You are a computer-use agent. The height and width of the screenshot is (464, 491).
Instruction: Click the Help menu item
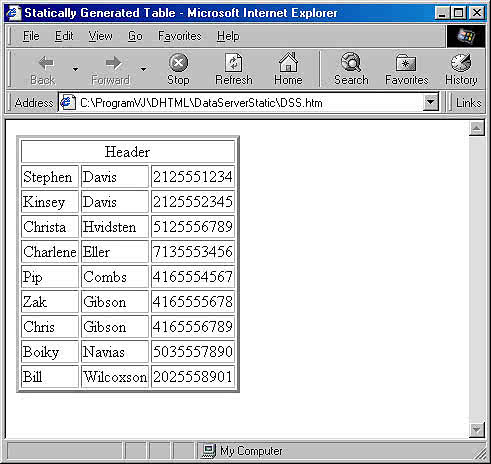coord(228,36)
